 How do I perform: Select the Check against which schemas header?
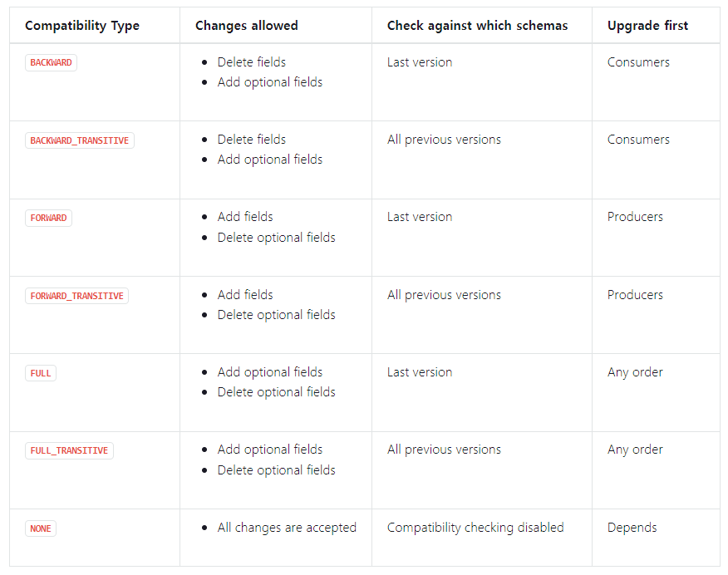[x=477, y=26]
